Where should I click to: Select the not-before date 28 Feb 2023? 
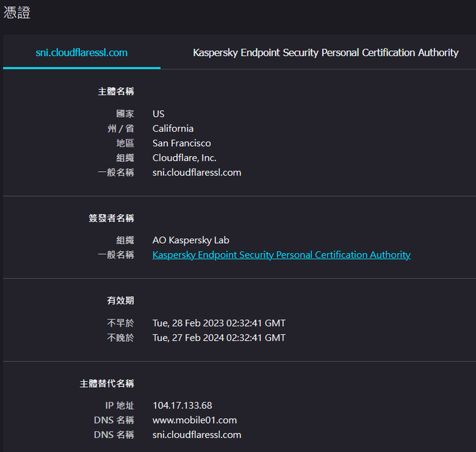tap(219, 323)
